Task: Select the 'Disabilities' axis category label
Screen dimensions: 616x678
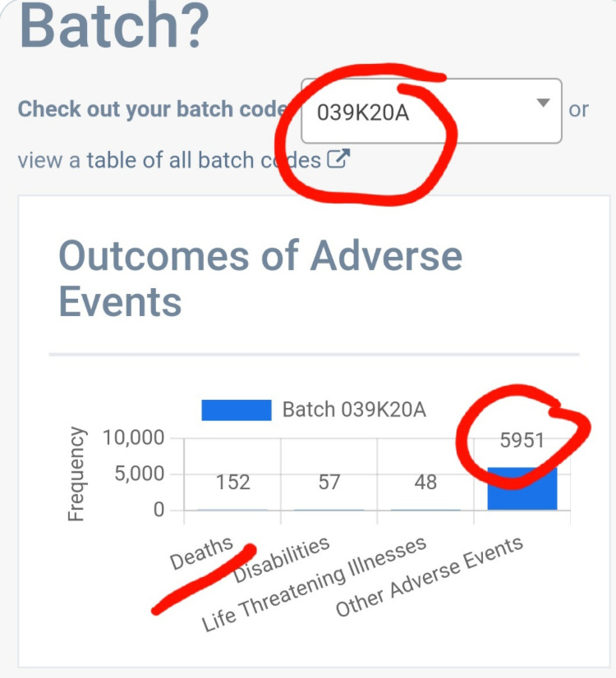Action: coord(282,560)
